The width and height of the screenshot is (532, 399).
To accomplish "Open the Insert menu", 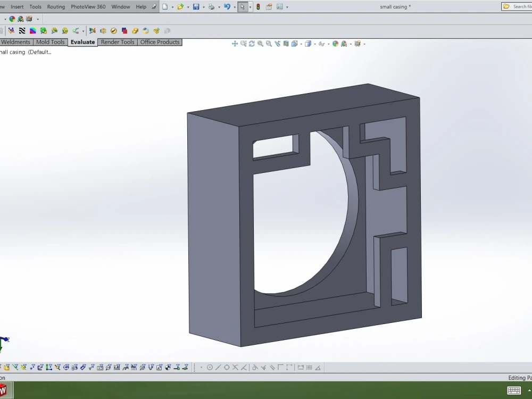I will 17,7.
